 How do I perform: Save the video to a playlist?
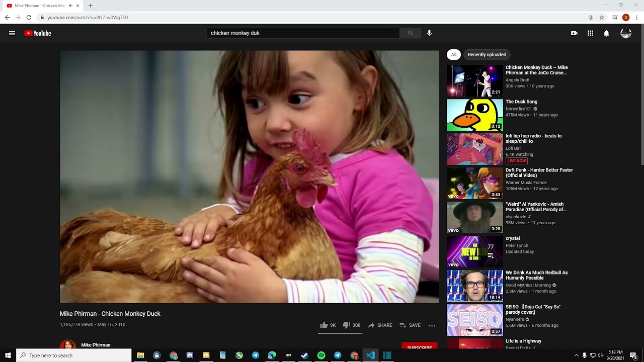(x=410, y=325)
